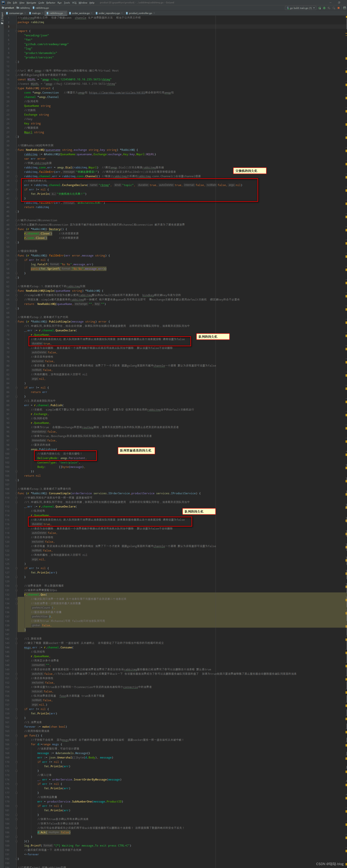
Task: Click the product breadcrumb folder
Action: click(8, 8)
